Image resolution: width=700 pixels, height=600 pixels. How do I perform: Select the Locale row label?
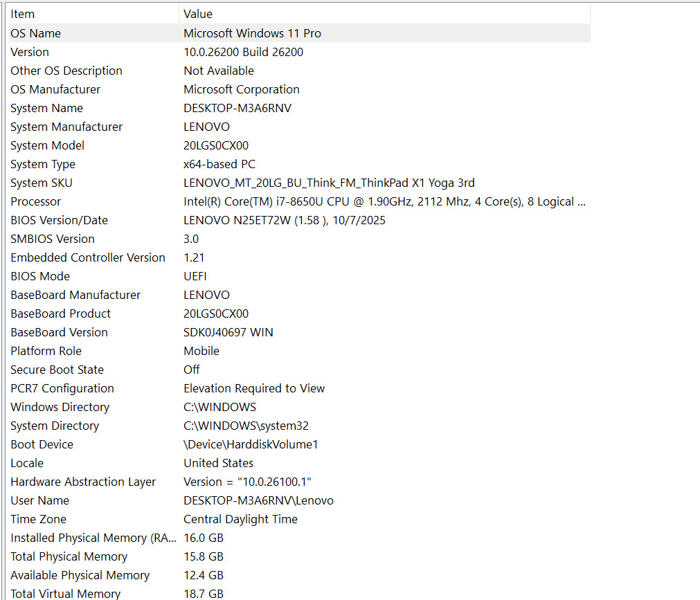27,464
